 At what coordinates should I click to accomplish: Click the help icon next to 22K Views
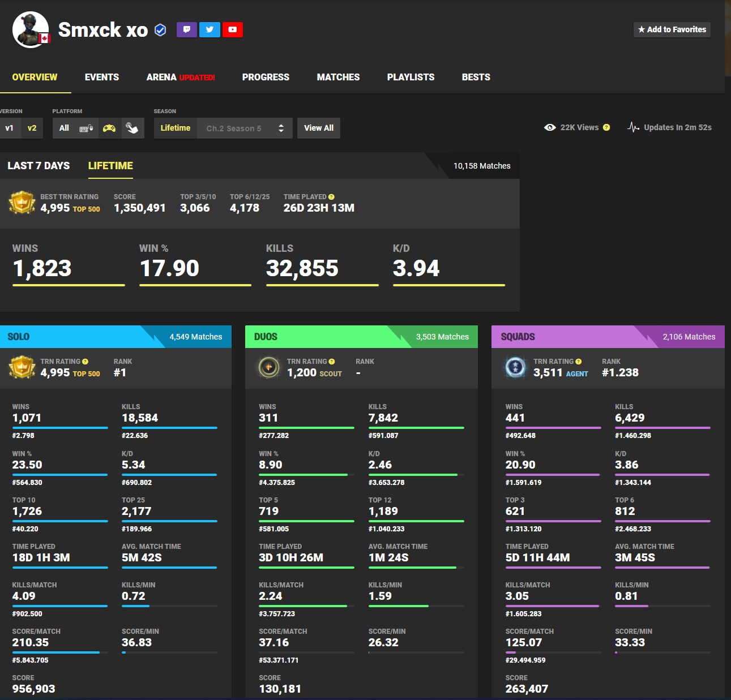606,127
